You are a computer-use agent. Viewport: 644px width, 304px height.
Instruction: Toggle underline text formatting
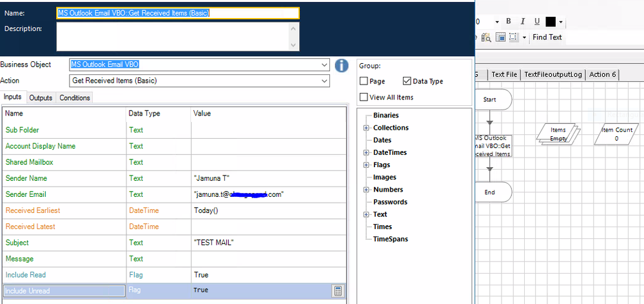[x=537, y=22]
